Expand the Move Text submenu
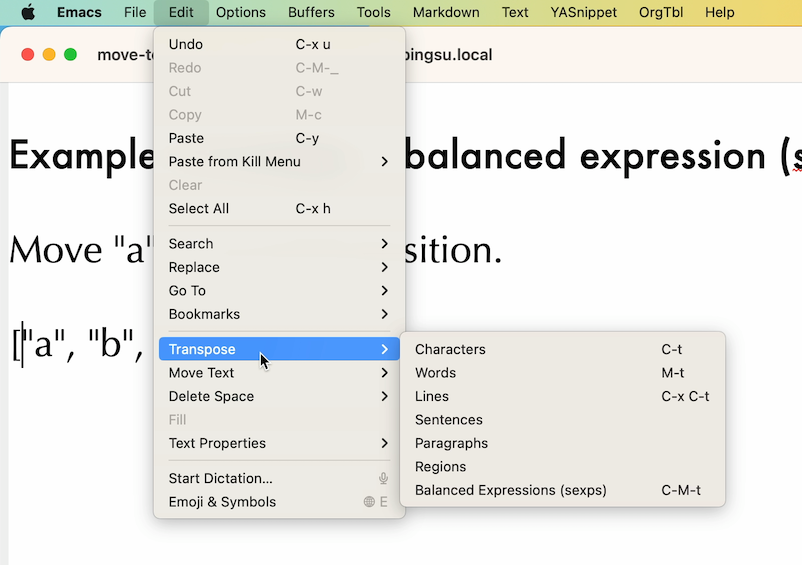 pos(279,373)
